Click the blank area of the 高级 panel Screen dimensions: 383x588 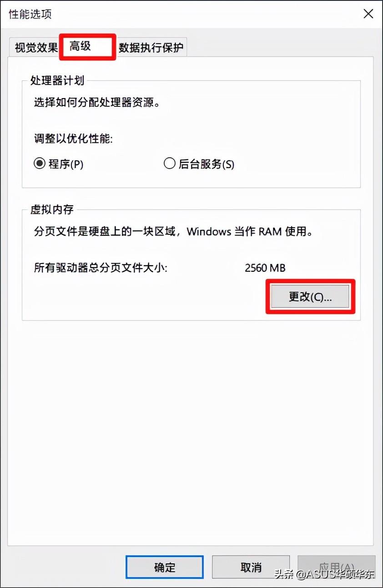pyautogui.click(x=191, y=432)
